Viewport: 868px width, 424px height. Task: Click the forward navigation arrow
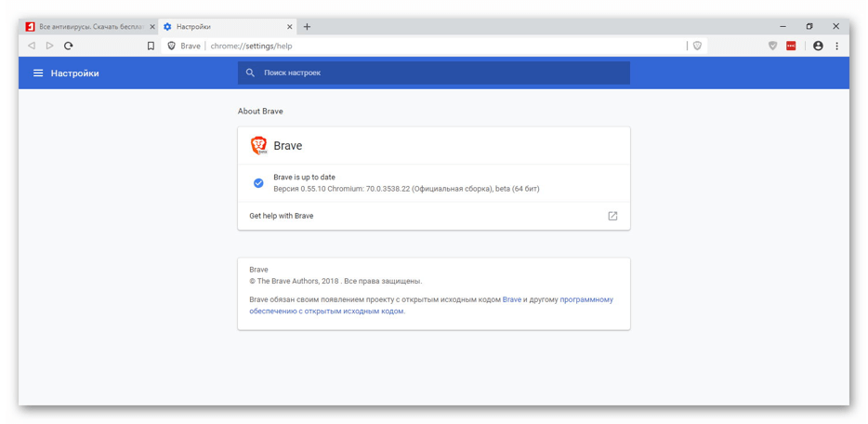[50, 46]
